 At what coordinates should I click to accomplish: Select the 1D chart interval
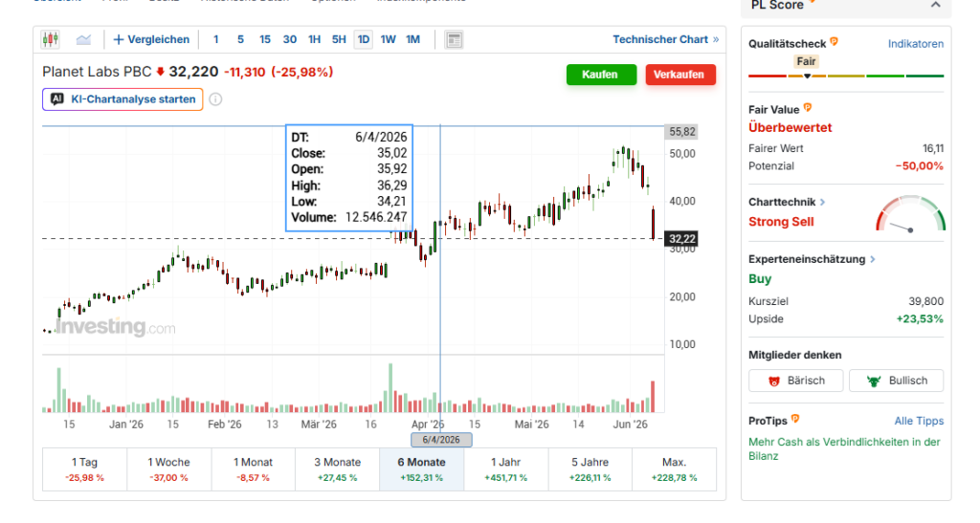click(363, 39)
